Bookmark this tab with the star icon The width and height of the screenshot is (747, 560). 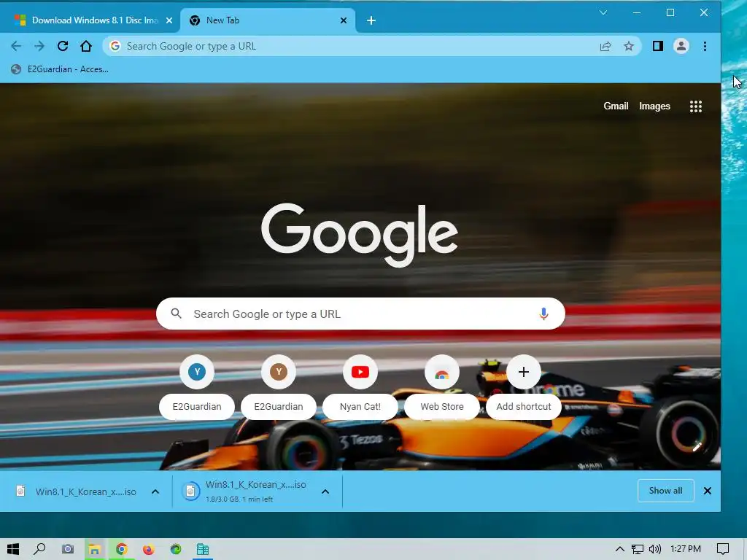click(629, 46)
